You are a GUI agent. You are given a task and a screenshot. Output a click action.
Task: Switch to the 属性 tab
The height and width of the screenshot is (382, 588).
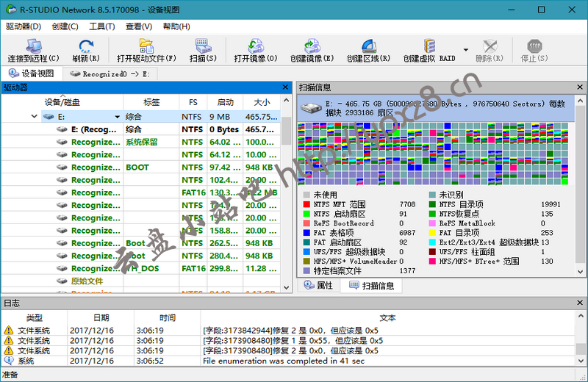[x=319, y=285]
